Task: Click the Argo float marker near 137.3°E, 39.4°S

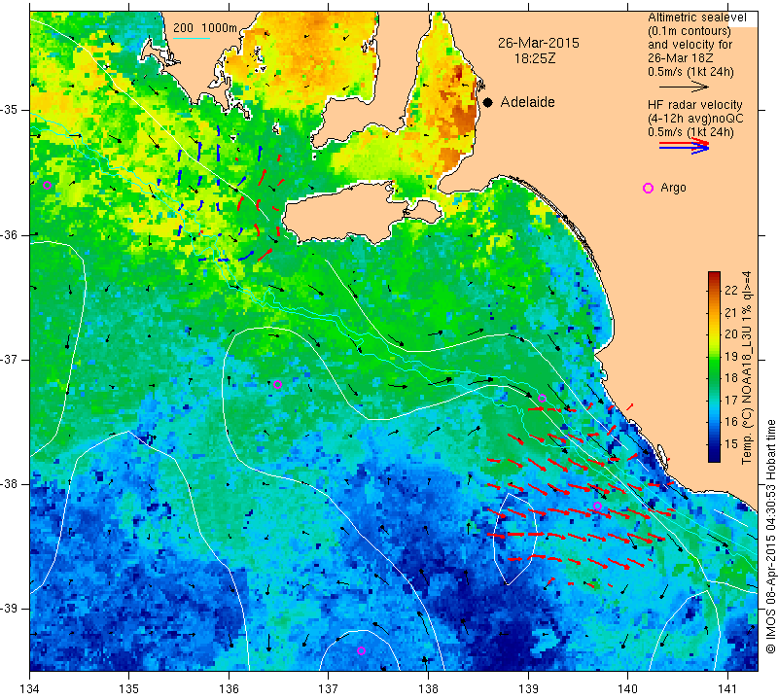Action: (x=361, y=650)
